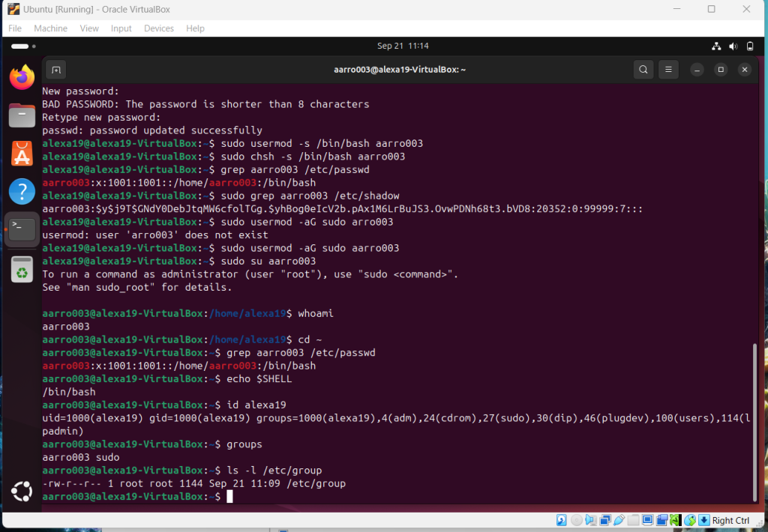Open the Files manager in the dock
768x532 pixels.
[22, 115]
